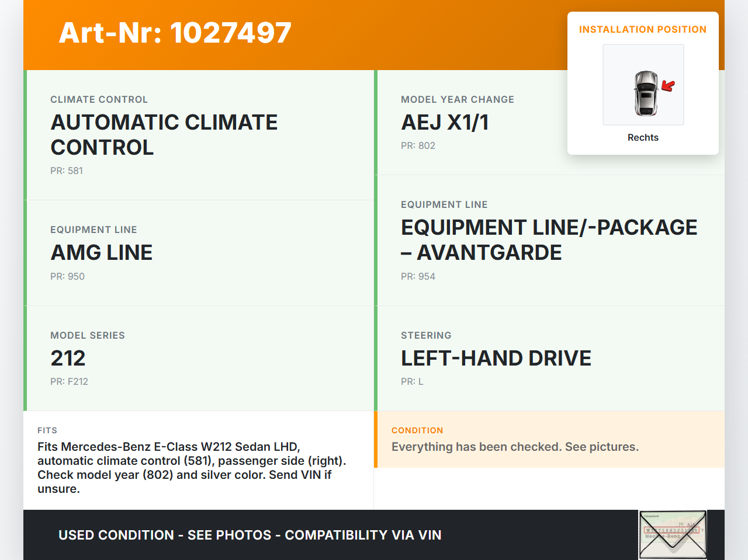Click the CLIMATE CONTROL label
This screenshot has width=748, height=560.
[x=99, y=99]
